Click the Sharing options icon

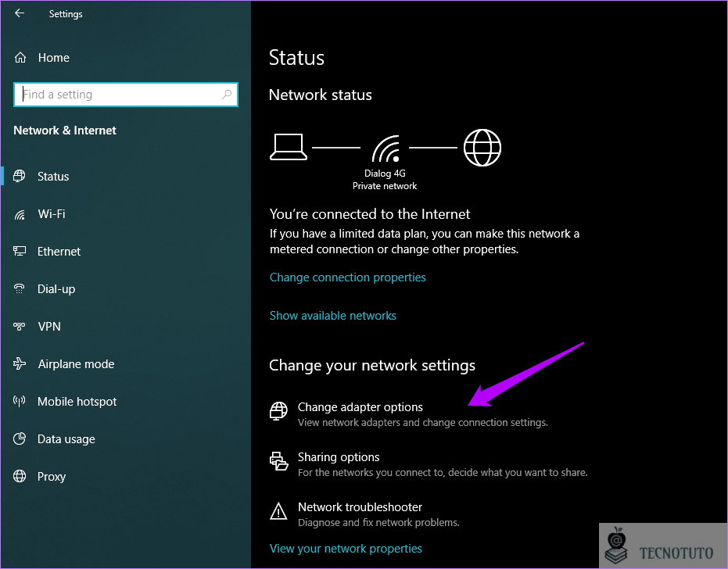(278, 461)
